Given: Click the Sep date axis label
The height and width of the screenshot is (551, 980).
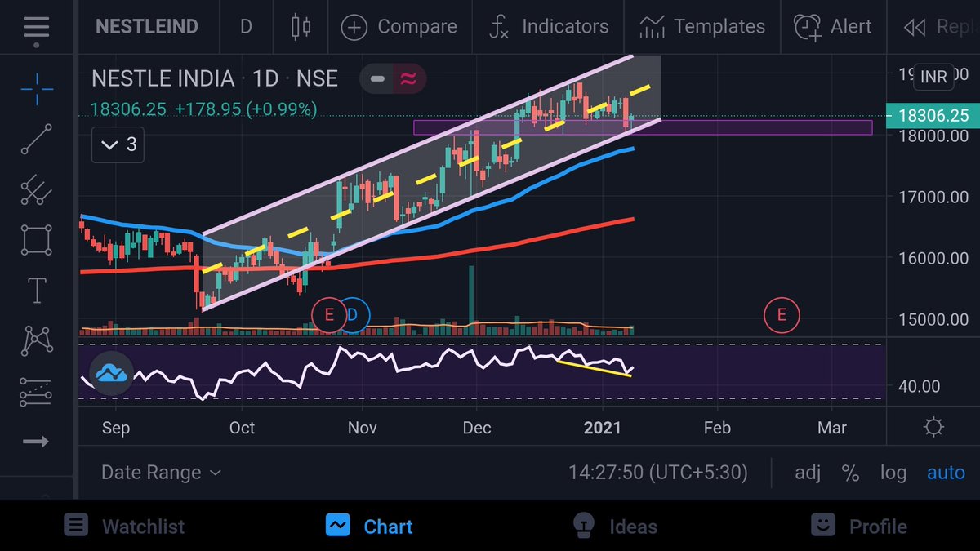Looking at the screenshot, I should click(116, 428).
